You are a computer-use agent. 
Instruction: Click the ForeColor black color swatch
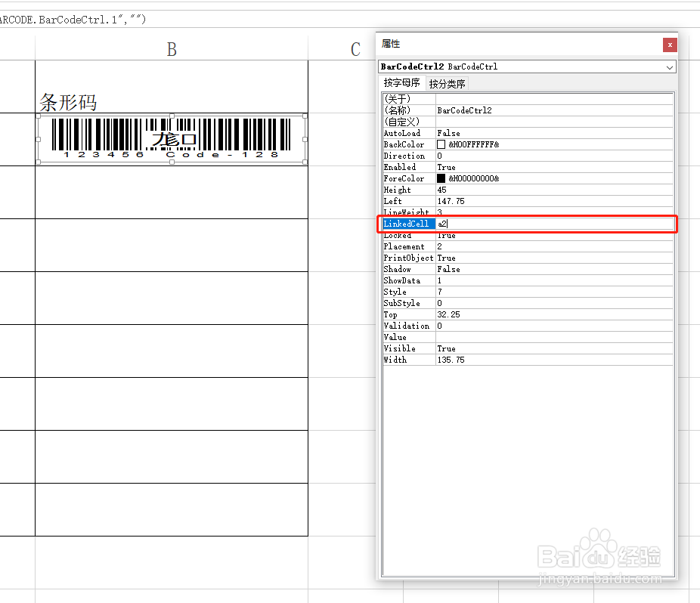(x=441, y=178)
